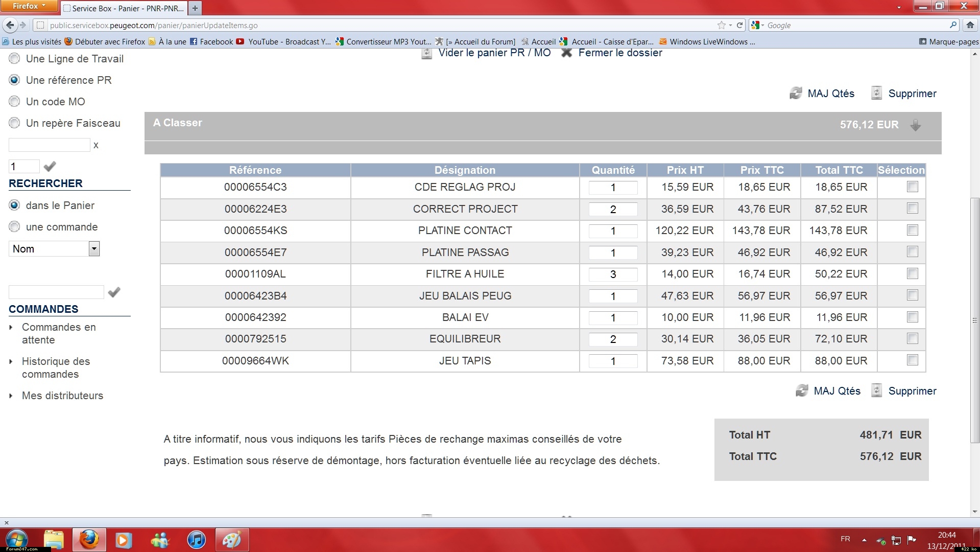Click the search validate checkmark icon
Viewport: 980px width, 552px height.
pos(114,292)
